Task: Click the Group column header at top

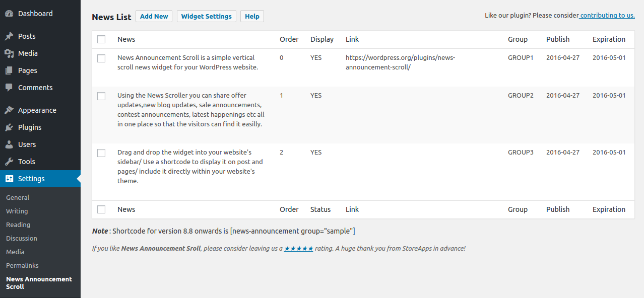Action: [518, 39]
